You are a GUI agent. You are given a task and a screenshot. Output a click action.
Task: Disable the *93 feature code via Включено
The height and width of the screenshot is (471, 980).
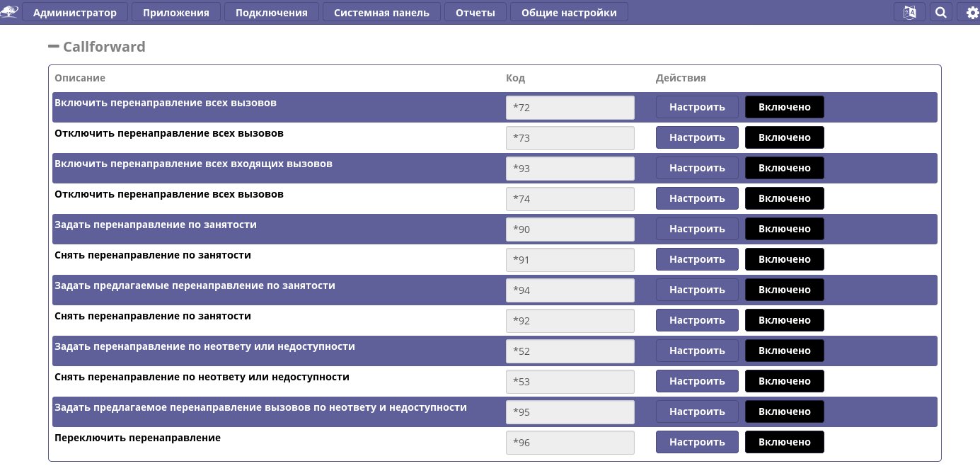coord(784,168)
